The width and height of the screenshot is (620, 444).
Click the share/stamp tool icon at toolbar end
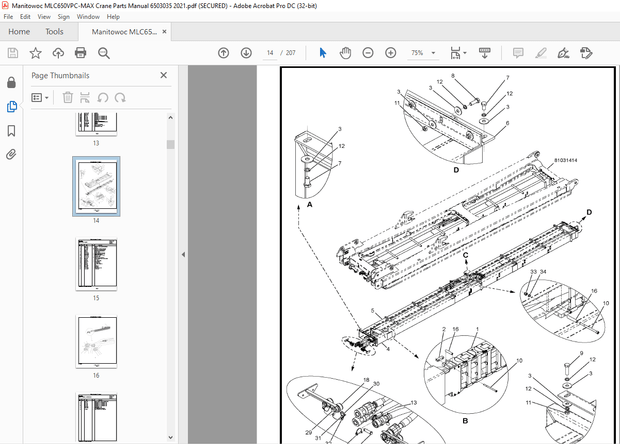pyautogui.click(x=586, y=53)
